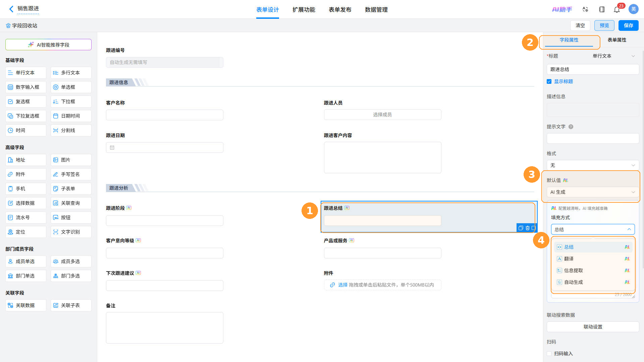The image size is (644, 362).
Task: Add a 单选框 field
Action: tap(71, 87)
